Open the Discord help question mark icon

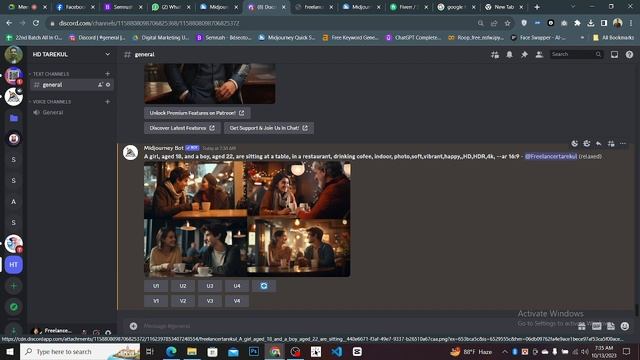click(x=629, y=54)
